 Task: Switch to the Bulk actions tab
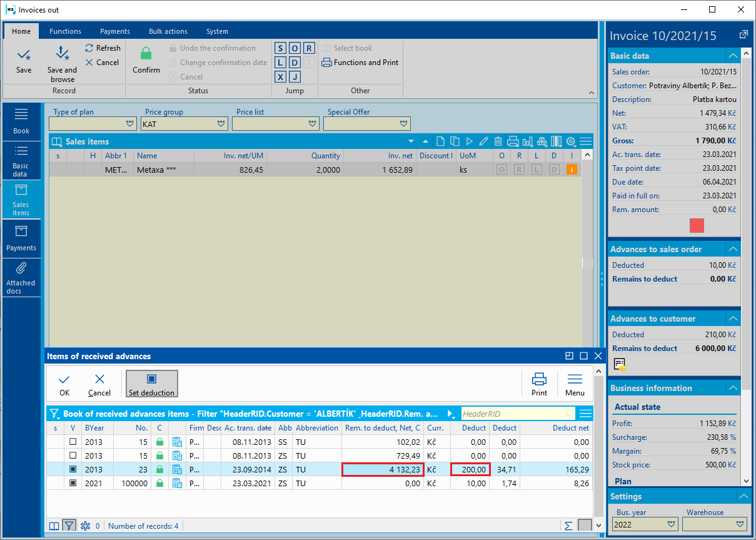tap(168, 31)
